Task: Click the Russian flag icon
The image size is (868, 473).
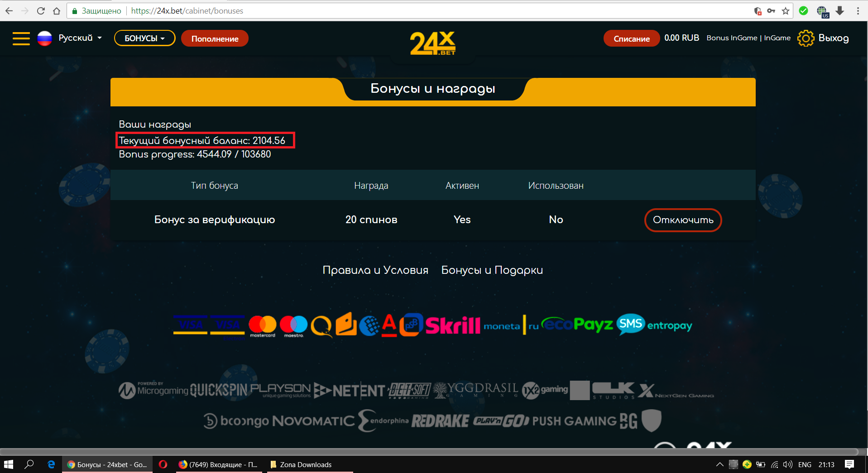Action: 44,38
